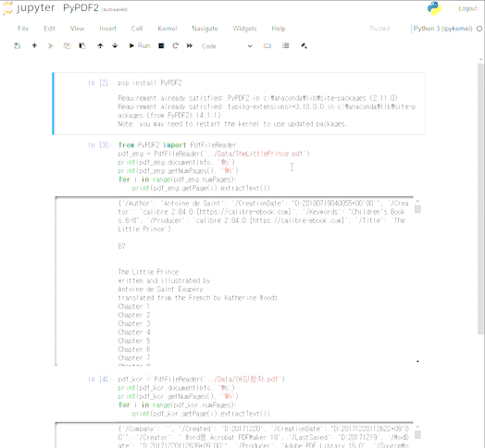Click 'for i in range(pdf_kor.numPages):' line
Screen dimensions: 485x448
178,404
